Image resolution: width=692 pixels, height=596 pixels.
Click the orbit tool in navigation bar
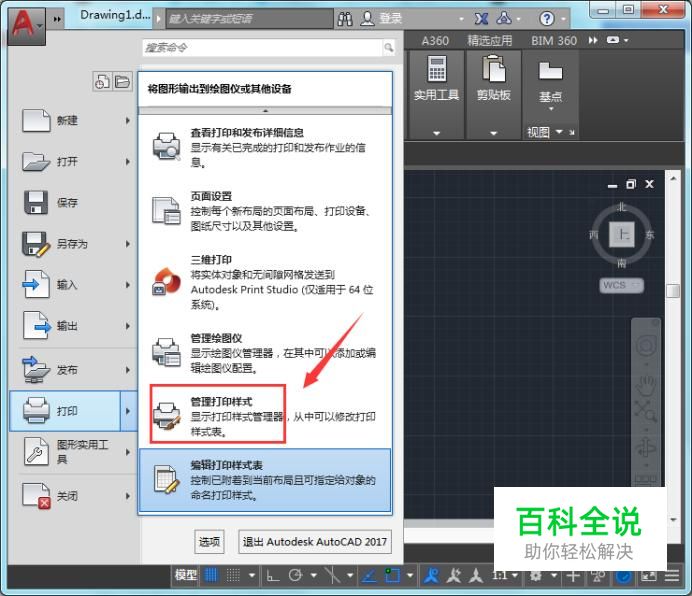pos(646,448)
